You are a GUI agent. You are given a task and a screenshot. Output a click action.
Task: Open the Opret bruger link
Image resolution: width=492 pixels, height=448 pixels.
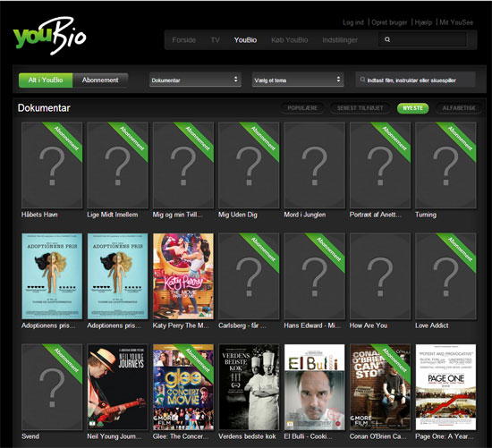(389, 22)
